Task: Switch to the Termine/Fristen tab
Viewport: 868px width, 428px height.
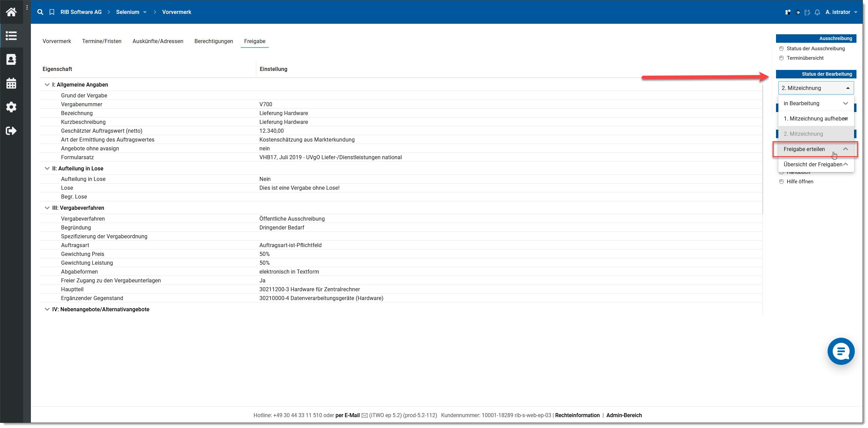Action: coord(101,41)
